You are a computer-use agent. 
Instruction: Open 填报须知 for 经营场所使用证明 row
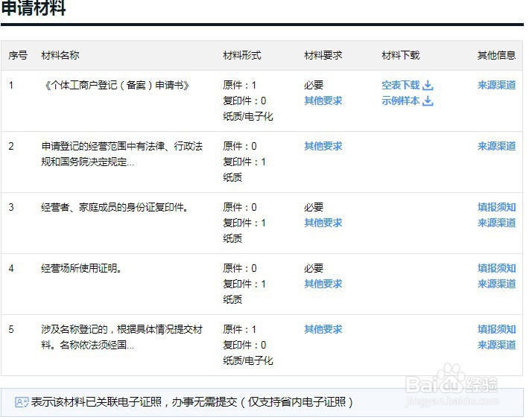(497, 268)
